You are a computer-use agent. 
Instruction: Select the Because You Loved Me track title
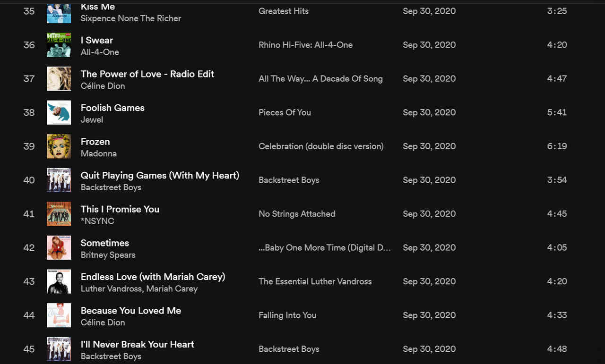tap(131, 311)
